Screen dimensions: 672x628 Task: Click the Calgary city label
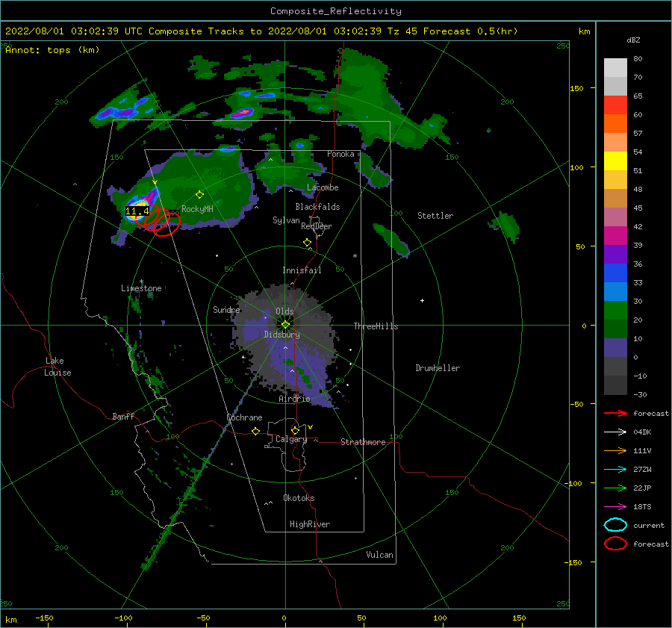tap(291, 439)
